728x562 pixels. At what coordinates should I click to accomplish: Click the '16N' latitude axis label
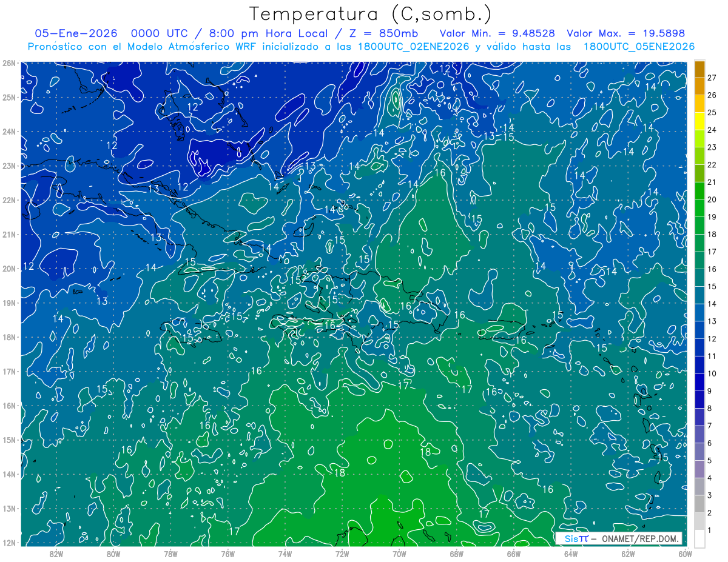(9, 406)
